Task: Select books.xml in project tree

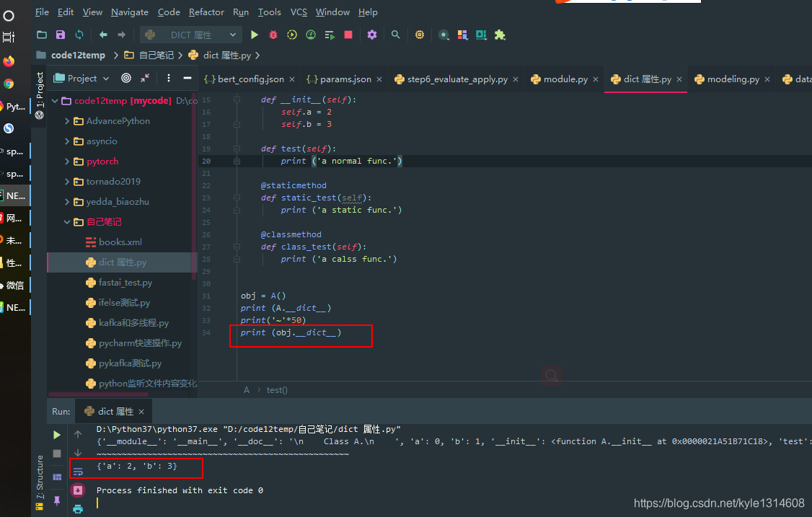Action: [120, 242]
